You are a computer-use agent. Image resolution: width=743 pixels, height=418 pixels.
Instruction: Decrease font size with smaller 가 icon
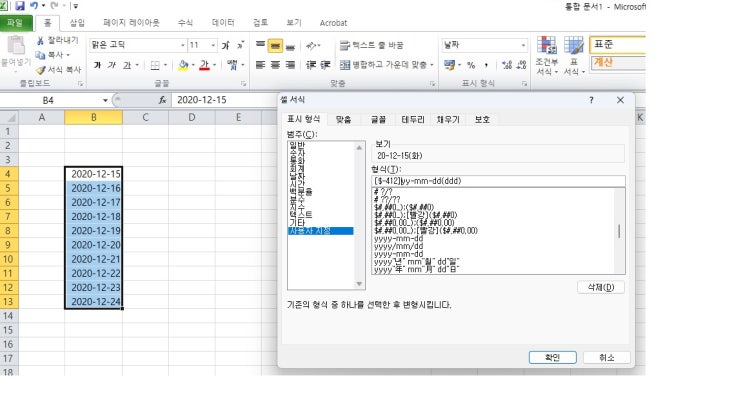(240, 45)
